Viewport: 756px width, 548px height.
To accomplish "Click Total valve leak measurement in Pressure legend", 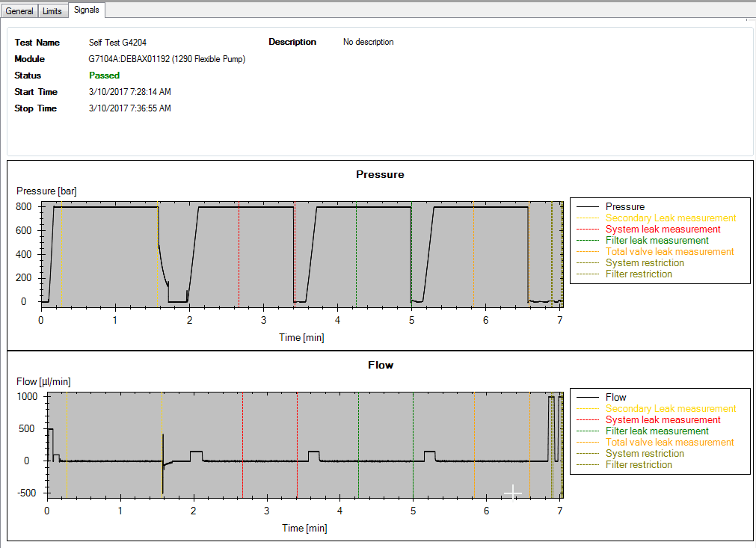I will point(669,252).
